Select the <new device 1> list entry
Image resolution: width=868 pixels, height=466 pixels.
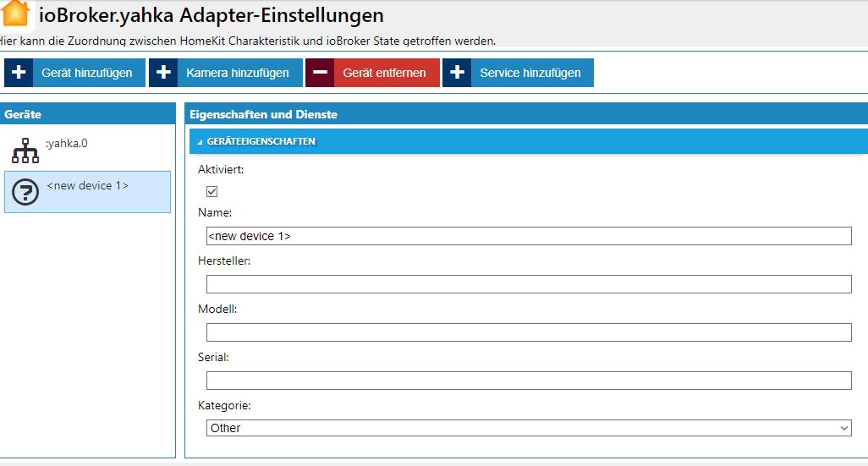[x=87, y=192]
